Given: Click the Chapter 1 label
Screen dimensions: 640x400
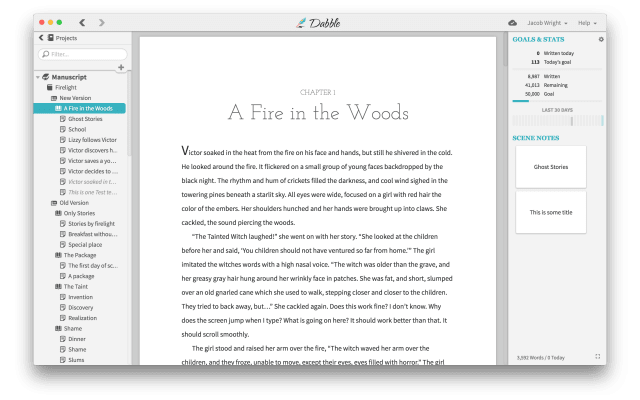Looking at the screenshot, I should (318, 92).
